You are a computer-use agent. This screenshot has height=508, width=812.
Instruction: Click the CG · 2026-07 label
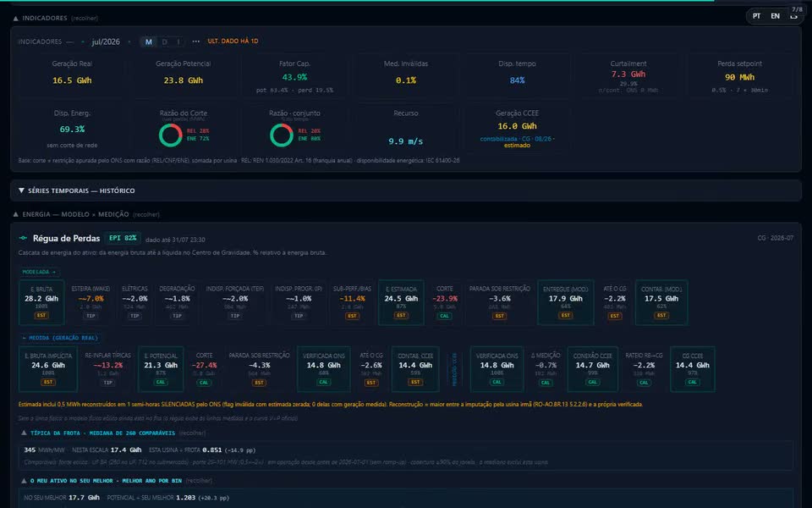pyautogui.click(x=776, y=238)
